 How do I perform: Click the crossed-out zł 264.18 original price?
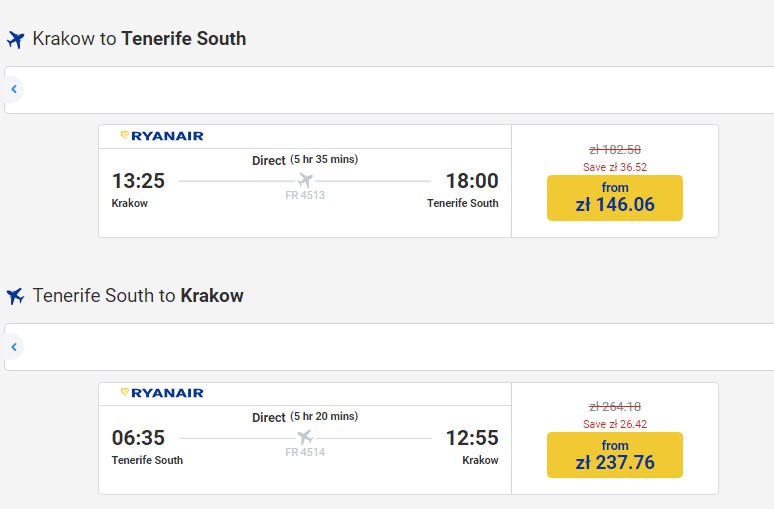[614, 406]
